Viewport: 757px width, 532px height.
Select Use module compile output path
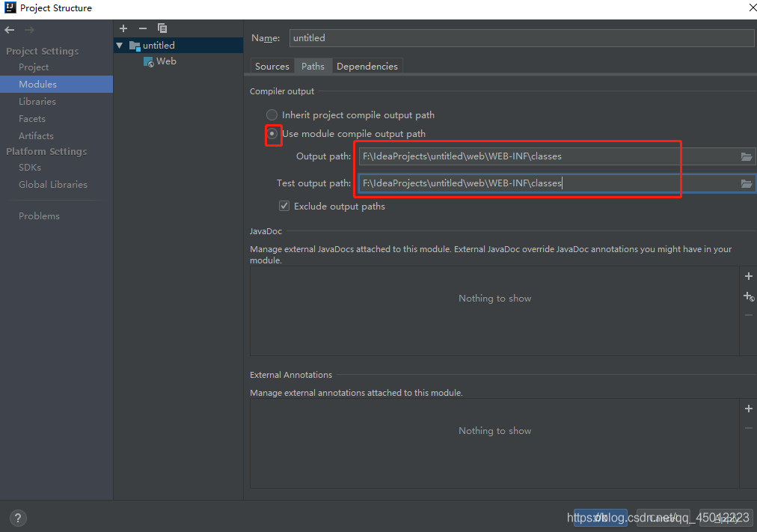click(x=272, y=134)
